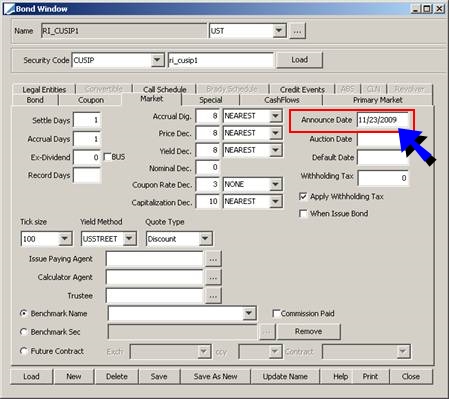This screenshot has height=399, width=449.
Task: Click the Delete button
Action: pyautogui.click(x=117, y=376)
